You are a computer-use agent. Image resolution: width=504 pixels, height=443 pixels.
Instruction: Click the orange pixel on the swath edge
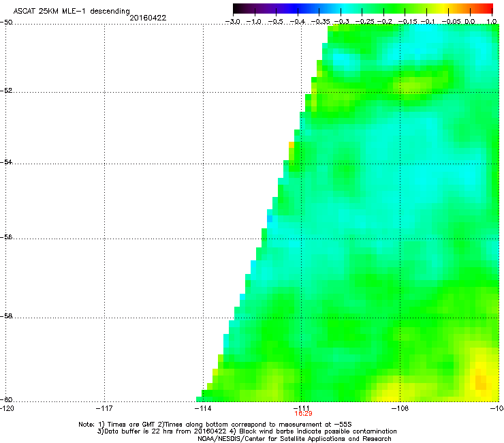click(x=292, y=144)
